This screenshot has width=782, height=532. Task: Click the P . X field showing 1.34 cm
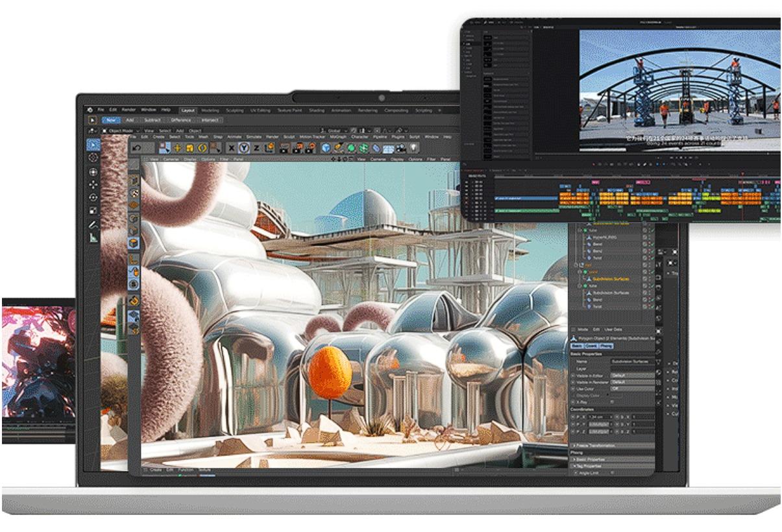(x=598, y=417)
